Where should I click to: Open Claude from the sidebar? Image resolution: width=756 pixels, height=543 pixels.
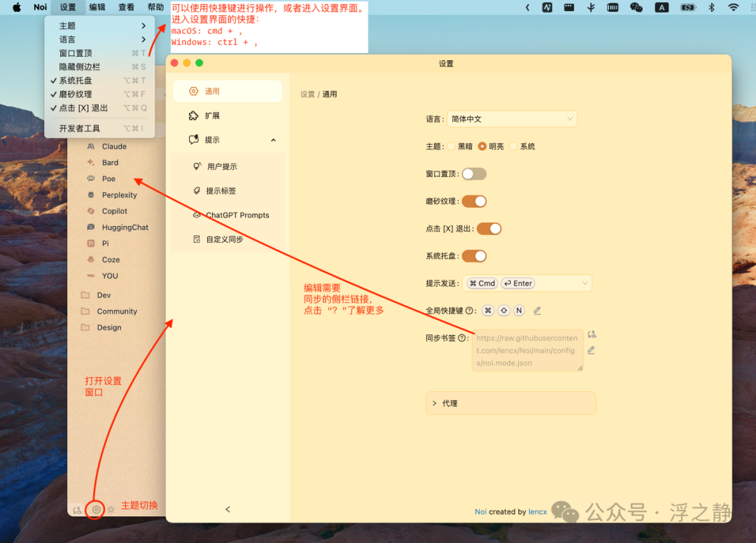click(114, 146)
